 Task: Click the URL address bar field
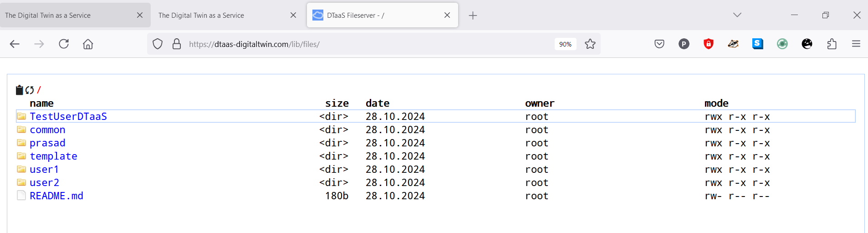coord(364,44)
